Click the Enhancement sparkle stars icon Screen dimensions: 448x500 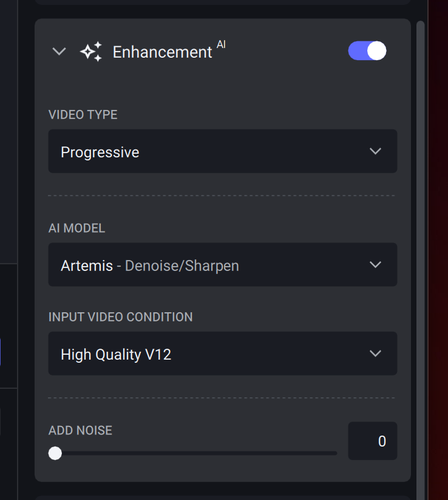pyautogui.click(x=90, y=52)
